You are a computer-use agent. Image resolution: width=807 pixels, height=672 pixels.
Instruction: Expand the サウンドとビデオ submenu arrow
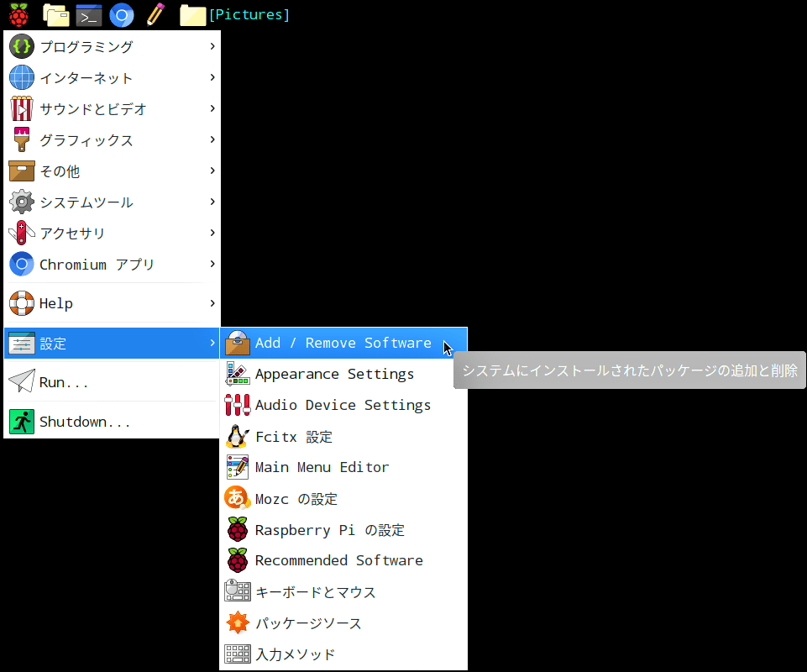pyautogui.click(x=212, y=108)
